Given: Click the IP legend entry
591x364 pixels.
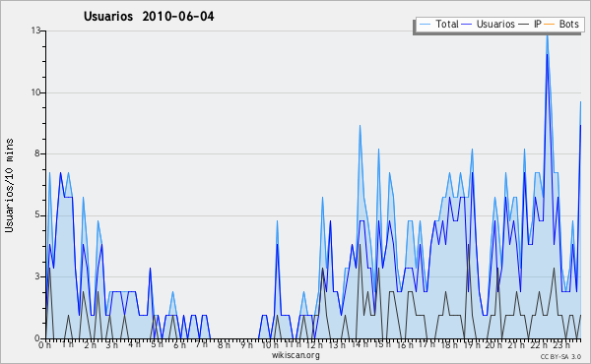Looking at the screenshot, I should [530, 24].
